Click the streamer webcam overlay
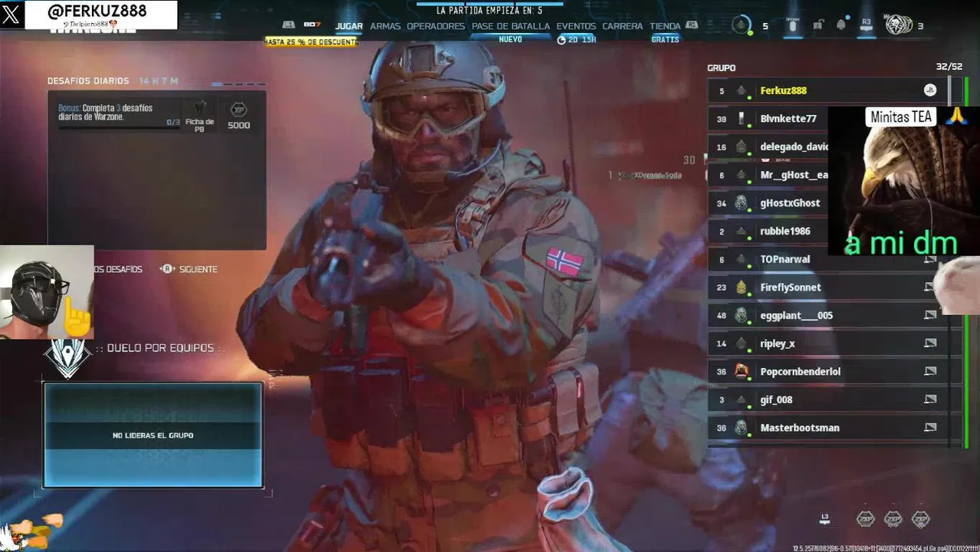 pos(47,292)
